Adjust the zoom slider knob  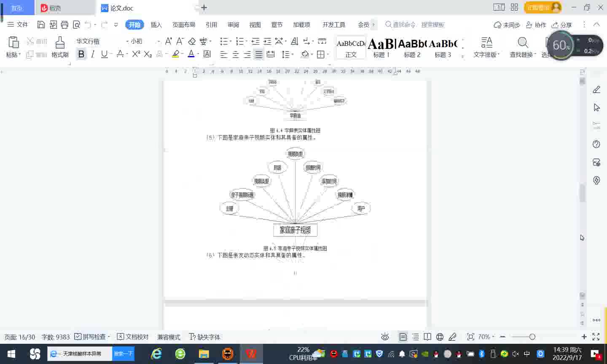click(532, 337)
